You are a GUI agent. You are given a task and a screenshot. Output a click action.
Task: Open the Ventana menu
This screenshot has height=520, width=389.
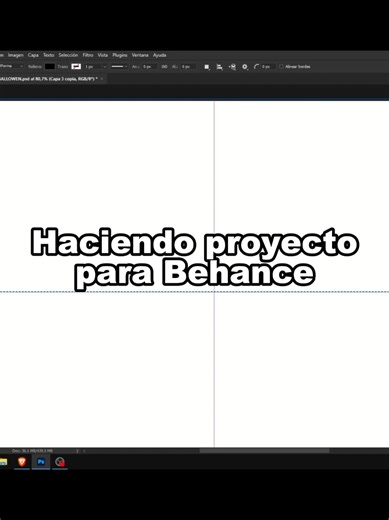coord(140,55)
